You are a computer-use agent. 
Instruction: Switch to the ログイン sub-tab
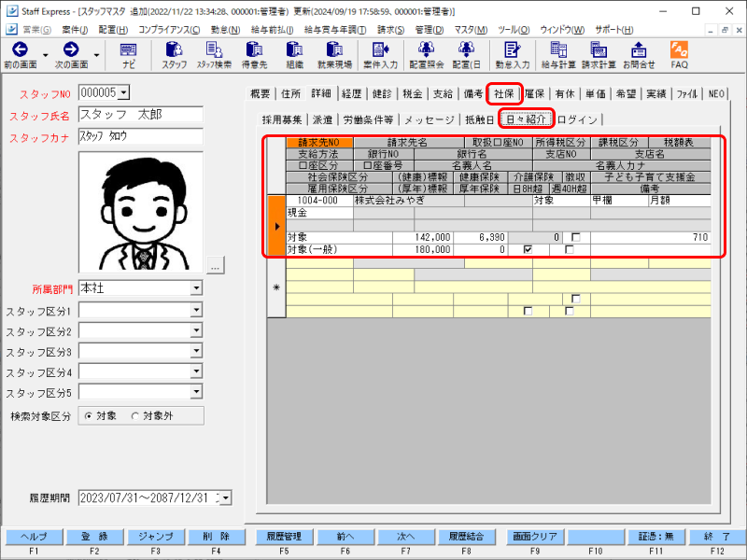click(577, 119)
